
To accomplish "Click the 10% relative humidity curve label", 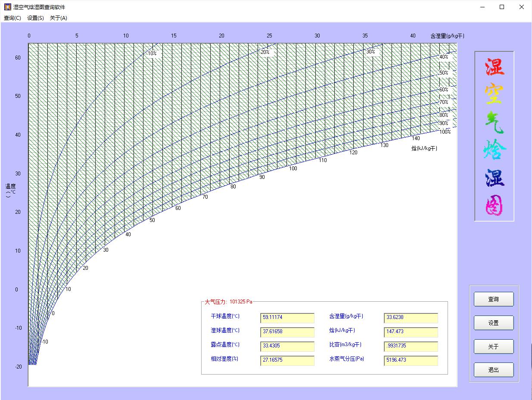I will pyautogui.click(x=152, y=53).
